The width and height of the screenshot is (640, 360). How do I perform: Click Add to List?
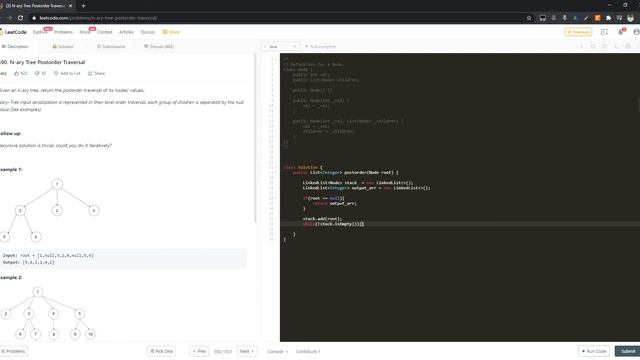click(67, 73)
